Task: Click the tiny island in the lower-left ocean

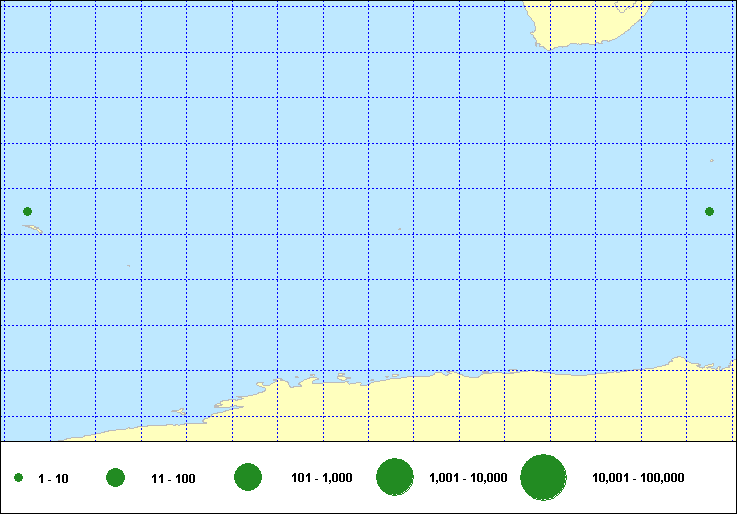Action: point(128,265)
